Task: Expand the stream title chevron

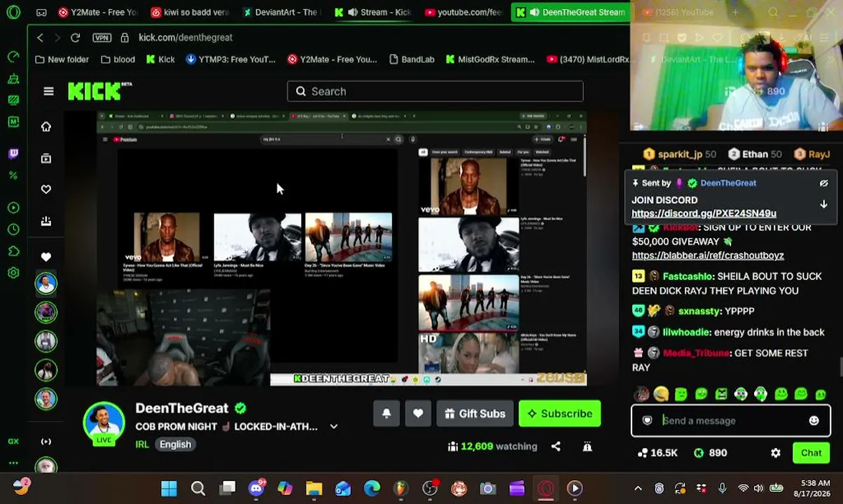Action: 334,426
